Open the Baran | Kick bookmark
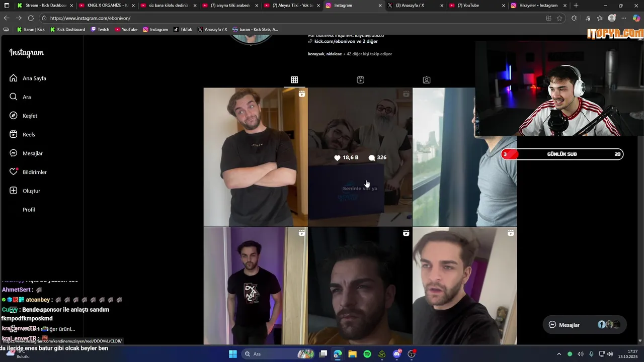Image resolution: width=644 pixels, height=362 pixels. click(x=31, y=30)
